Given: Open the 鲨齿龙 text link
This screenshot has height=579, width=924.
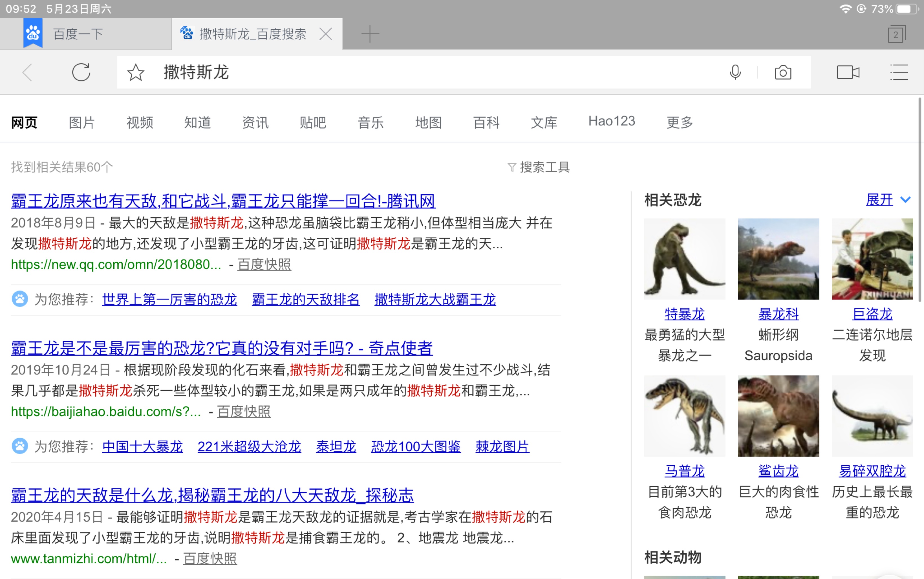Looking at the screenshot, I should point(778,471).
